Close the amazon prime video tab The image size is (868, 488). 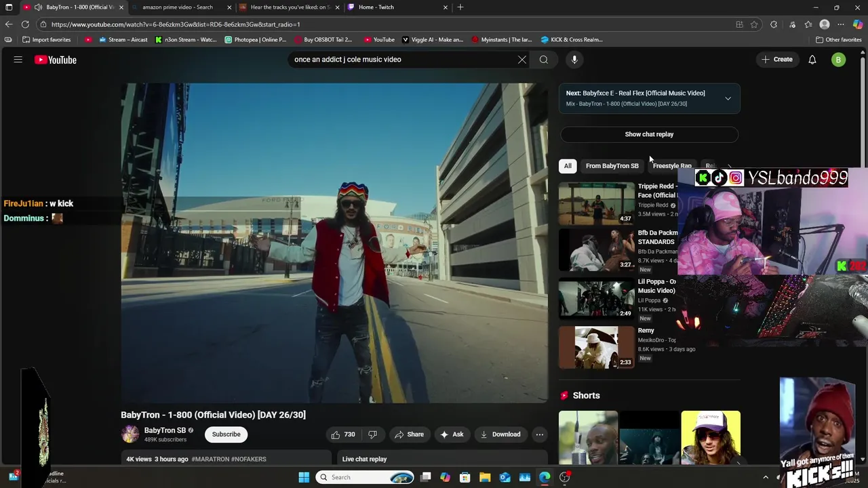pos(229,7)
